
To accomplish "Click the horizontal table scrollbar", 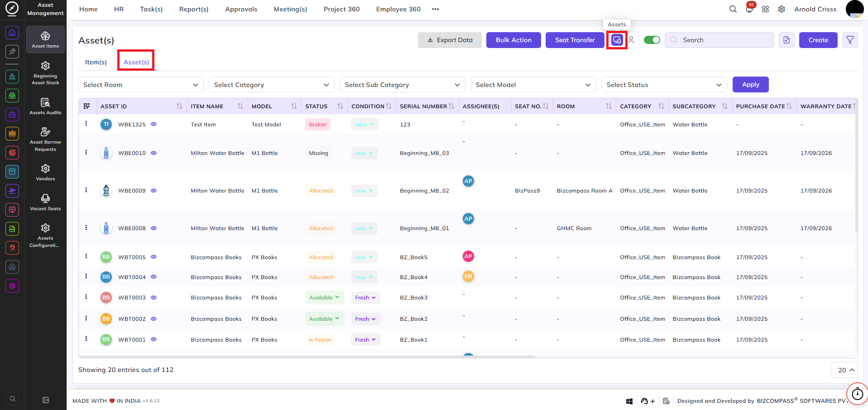I will point(307,357).
